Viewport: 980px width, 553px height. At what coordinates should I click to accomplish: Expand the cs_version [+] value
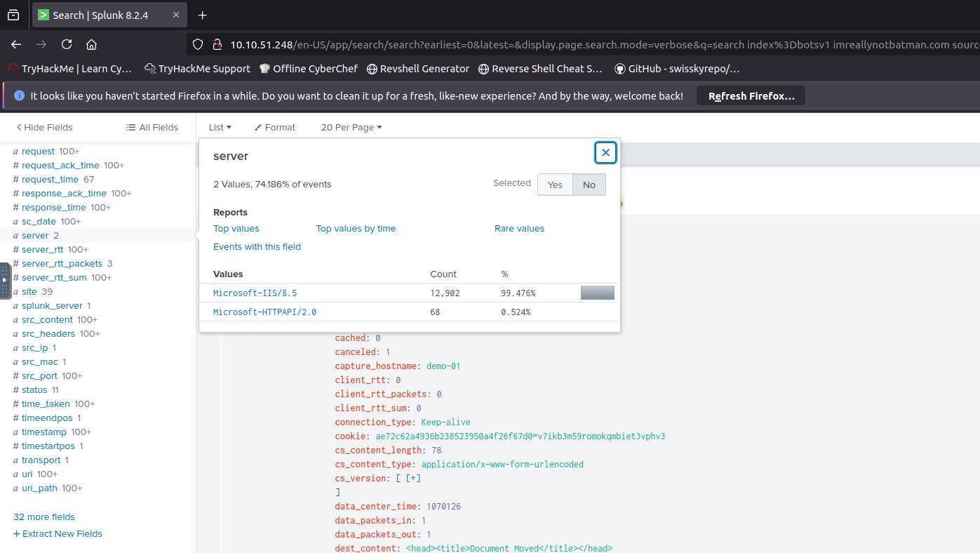(x=413, y=478)
